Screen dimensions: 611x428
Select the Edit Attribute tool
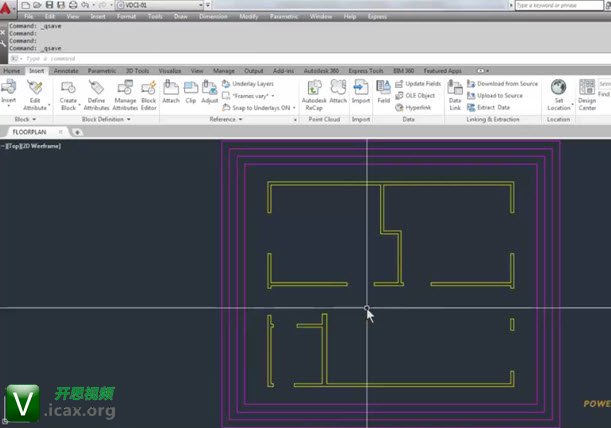point(35,91)
